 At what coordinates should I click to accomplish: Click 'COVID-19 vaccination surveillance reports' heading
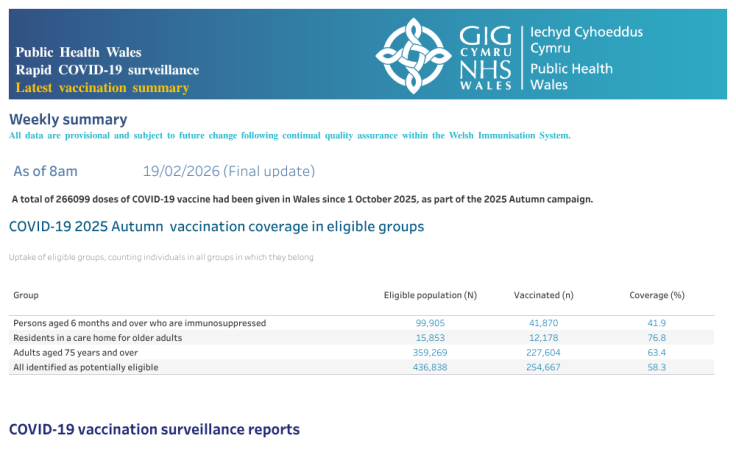pyautogui.click(x=154, y=429)
